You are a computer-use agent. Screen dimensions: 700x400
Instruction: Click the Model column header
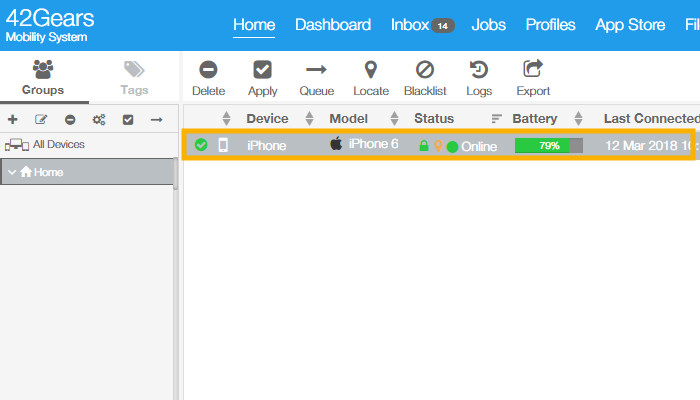click(349, 118)
